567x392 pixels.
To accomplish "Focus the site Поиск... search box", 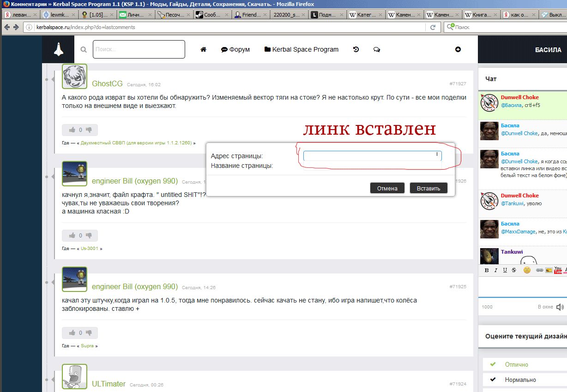I will [x=139, y=49].
